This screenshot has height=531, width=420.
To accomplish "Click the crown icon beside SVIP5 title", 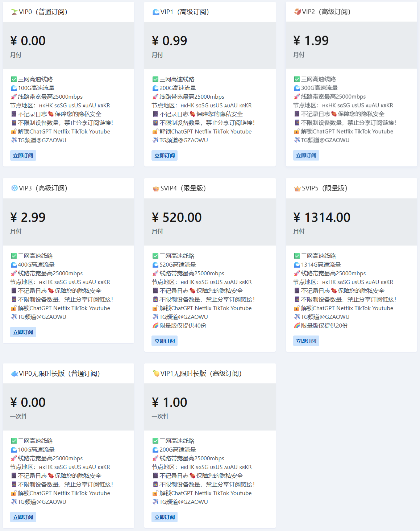I will click(297, 188).
